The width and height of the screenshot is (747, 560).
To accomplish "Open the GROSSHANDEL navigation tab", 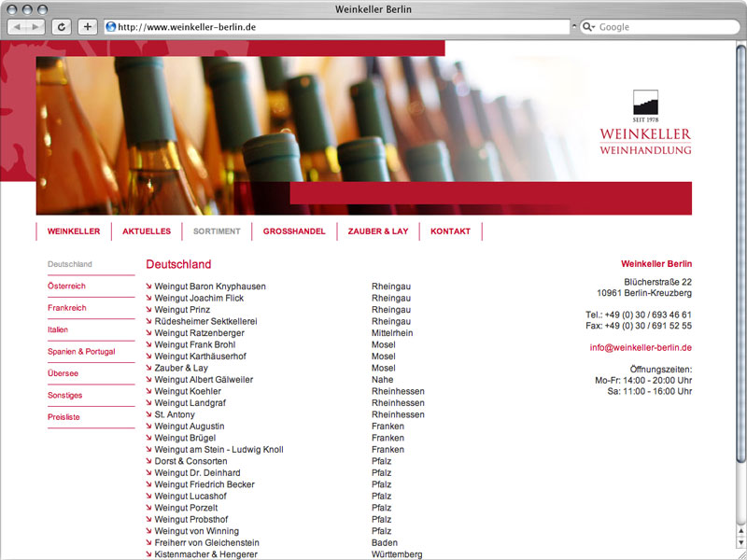I will point(294,231).
